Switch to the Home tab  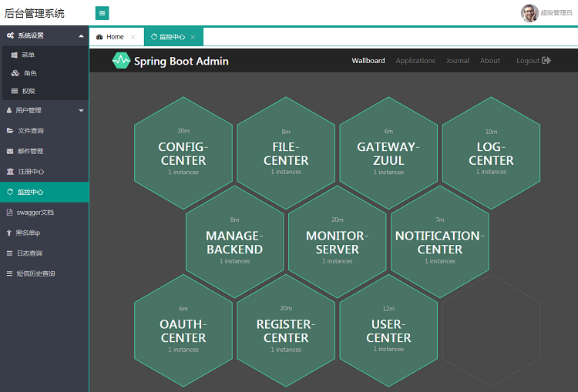click(x=115, y=37)
